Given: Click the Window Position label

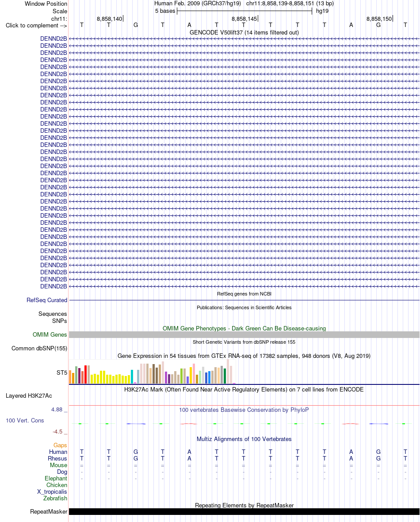Looking at the screenshot, I should [46, 4].
